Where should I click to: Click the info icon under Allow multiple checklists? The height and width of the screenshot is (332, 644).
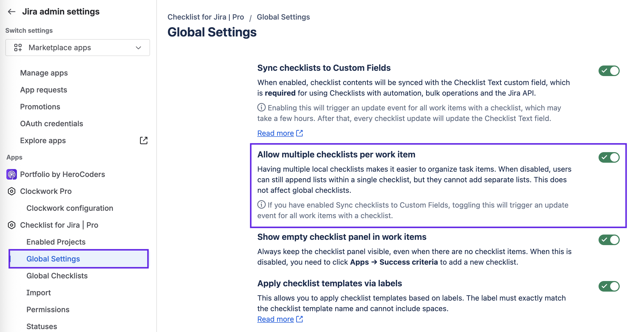261,205
